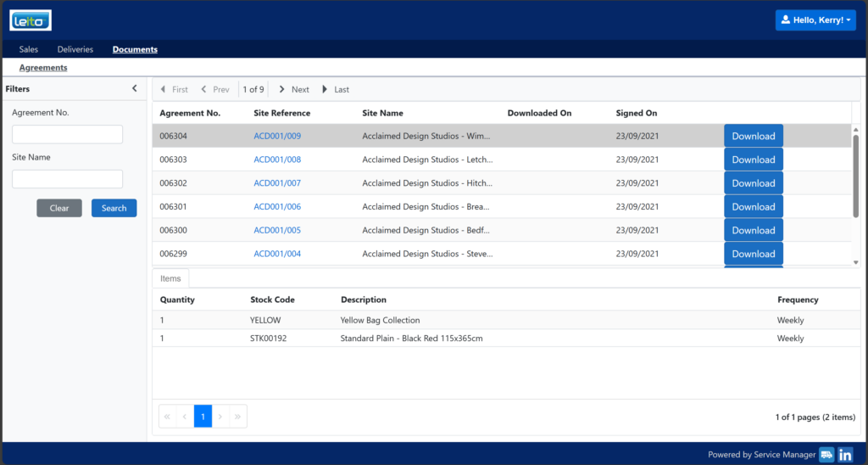
Task: Clear the filter fields
Action: 59,208
